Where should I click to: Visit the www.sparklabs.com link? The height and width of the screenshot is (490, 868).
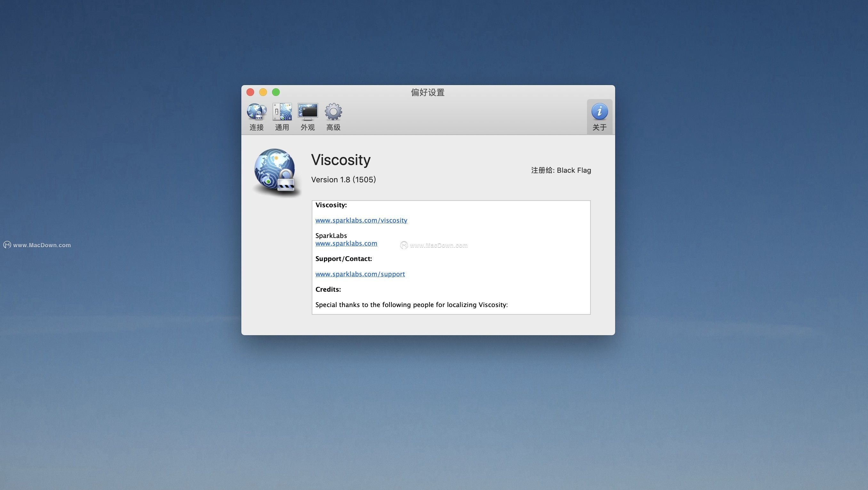click(346, 243)
